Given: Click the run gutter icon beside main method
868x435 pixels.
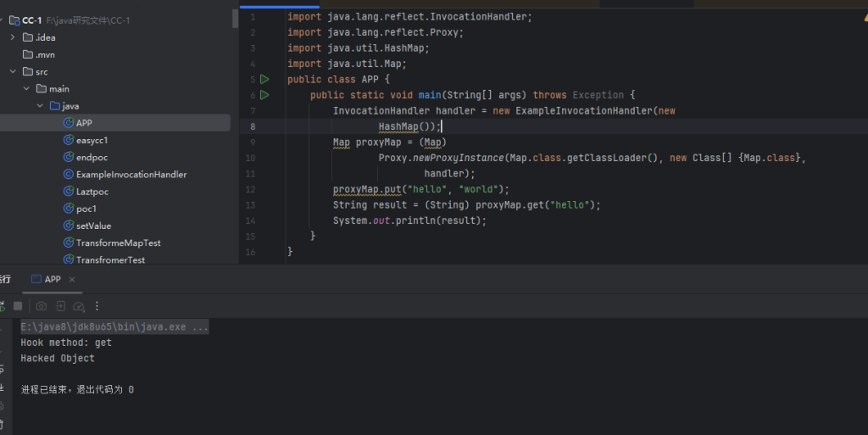Looking at the screenshot, I should pos(264,95).
